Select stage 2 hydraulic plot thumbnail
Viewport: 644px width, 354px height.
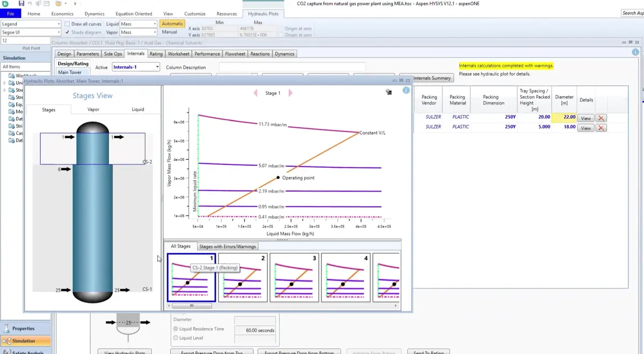click(x=243, y=278)
